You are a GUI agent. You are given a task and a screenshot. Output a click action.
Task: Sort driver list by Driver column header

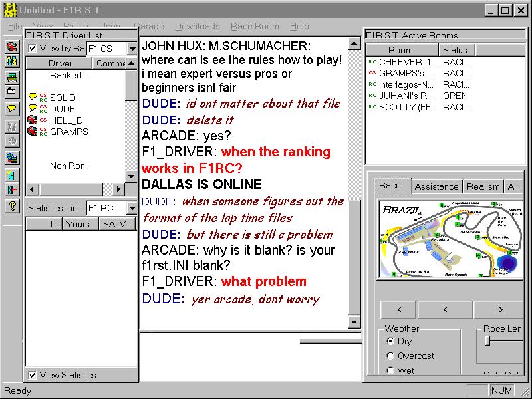(x=59, y=63)
